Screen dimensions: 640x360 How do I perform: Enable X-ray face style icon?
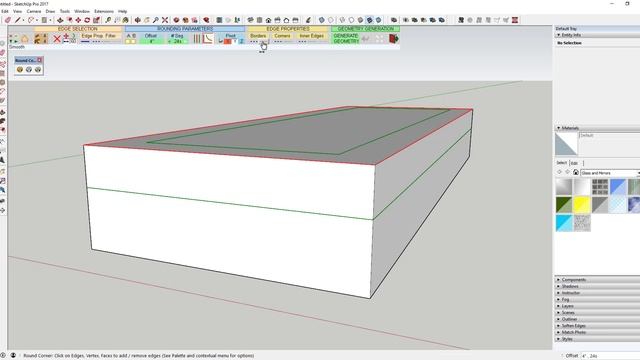[x=322, y=20]
